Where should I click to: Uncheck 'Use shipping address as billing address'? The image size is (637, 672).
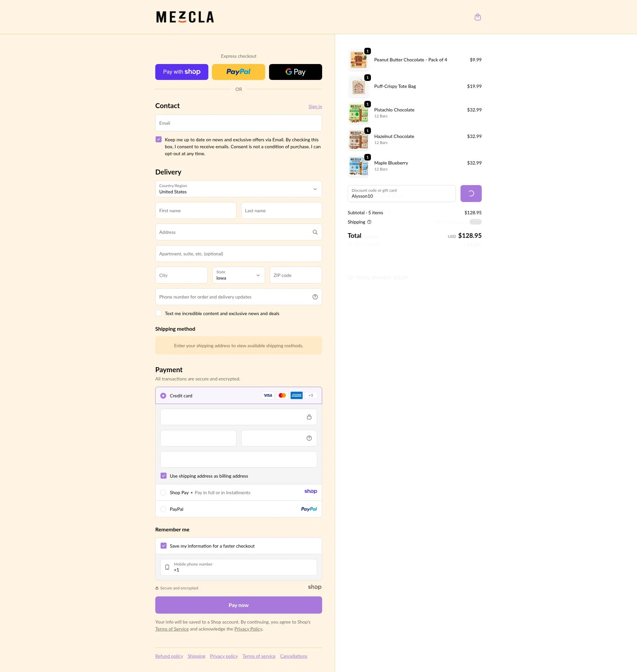point(163,476)
